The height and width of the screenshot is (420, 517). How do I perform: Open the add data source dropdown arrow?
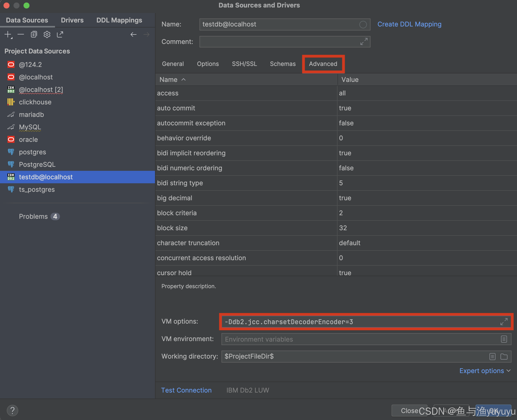12,38
